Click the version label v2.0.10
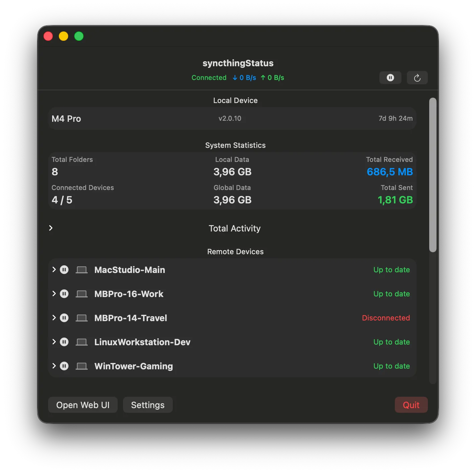Screen dimensions: 476x473 [x=230, y=118]
